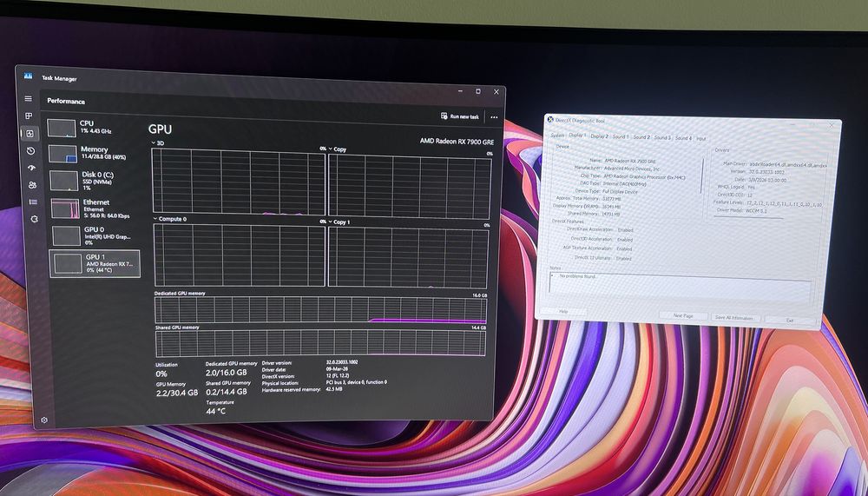
Task: Switch to the Sound 3 tab
Action: (x=662, y=137)
